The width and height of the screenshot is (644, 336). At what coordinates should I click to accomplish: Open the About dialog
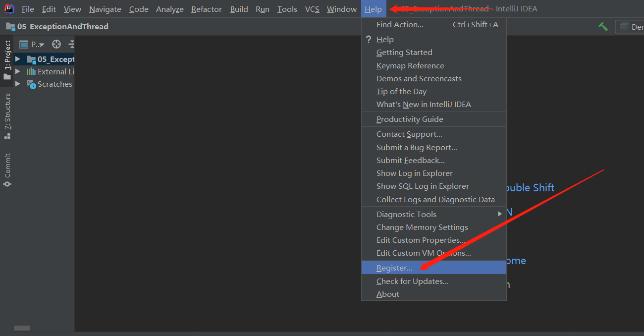[433, 294]
